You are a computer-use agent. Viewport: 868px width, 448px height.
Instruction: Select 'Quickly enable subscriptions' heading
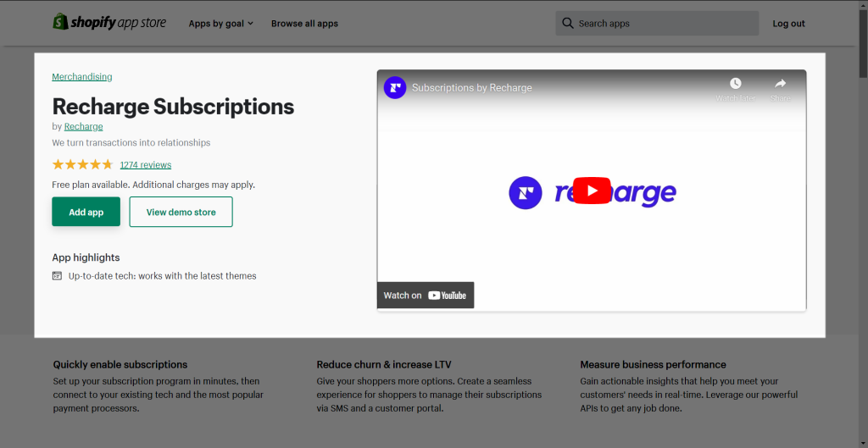click(x=120, y=364)
